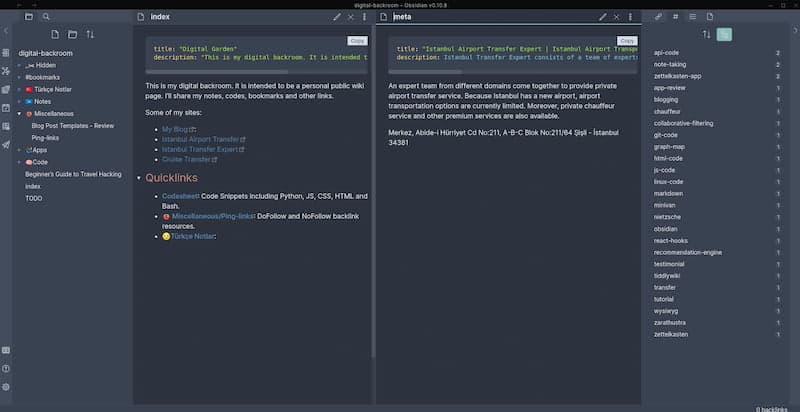Create a new note in file explorer
This screenshot has height=412, width=800.
[55, 34]
